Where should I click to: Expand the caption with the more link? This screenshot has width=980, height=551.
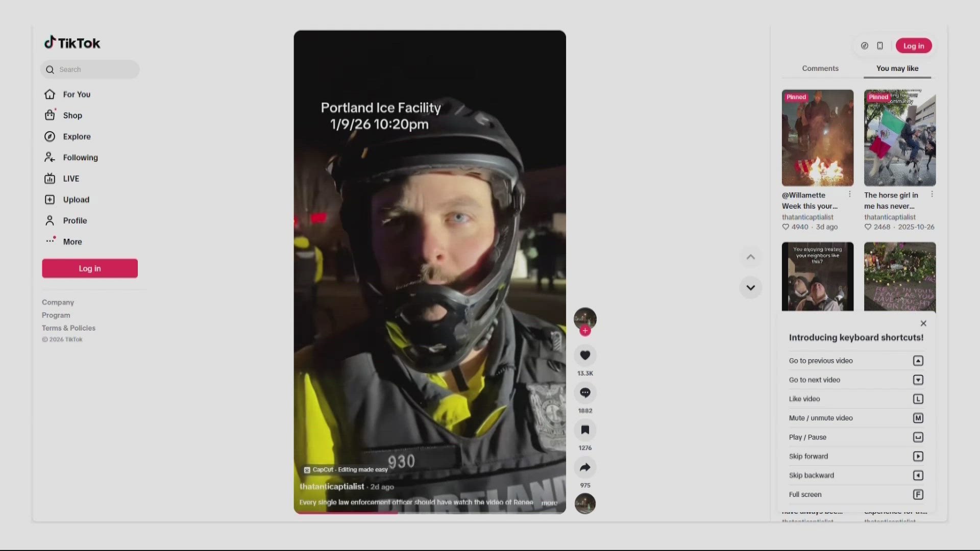[x=549, y=503]
